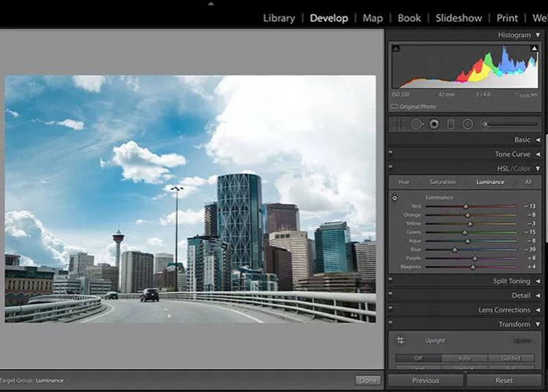Click the Luminance targeted adjustment tool icon

coord(395,198)
